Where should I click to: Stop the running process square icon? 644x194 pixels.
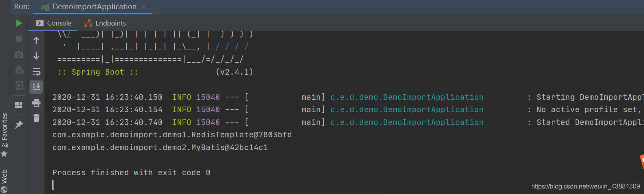[19, 39]
